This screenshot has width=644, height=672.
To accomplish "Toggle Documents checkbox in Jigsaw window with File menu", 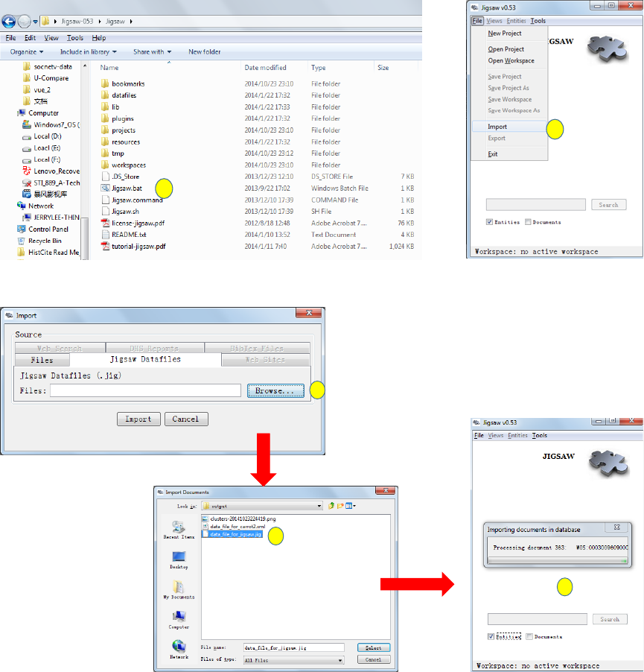I will point(528,222).
